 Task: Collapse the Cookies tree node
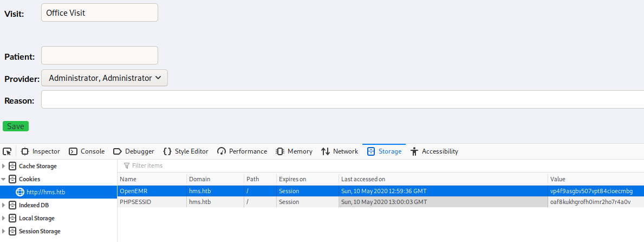(x=4, y=179)
